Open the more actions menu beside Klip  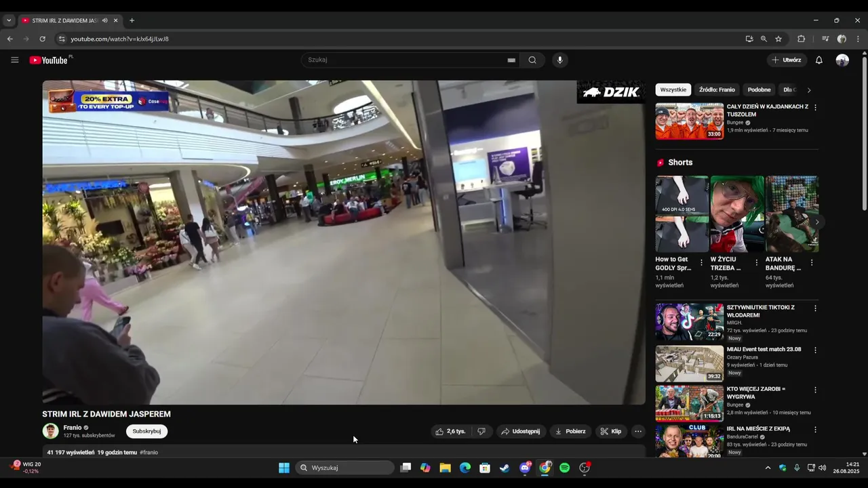(637, 431)
